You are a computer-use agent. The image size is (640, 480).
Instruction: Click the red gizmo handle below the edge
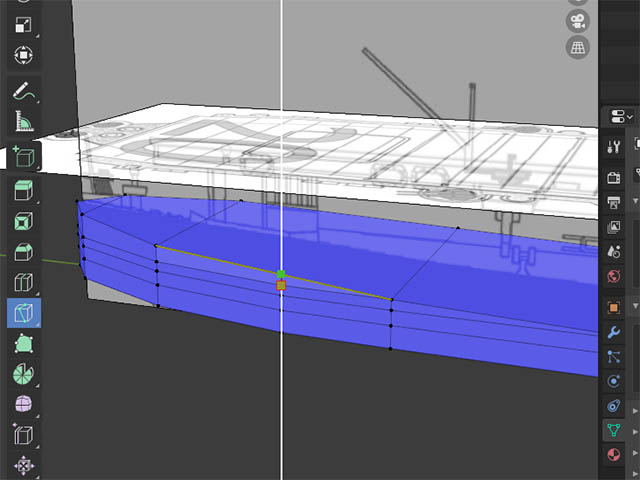(281, 285)
